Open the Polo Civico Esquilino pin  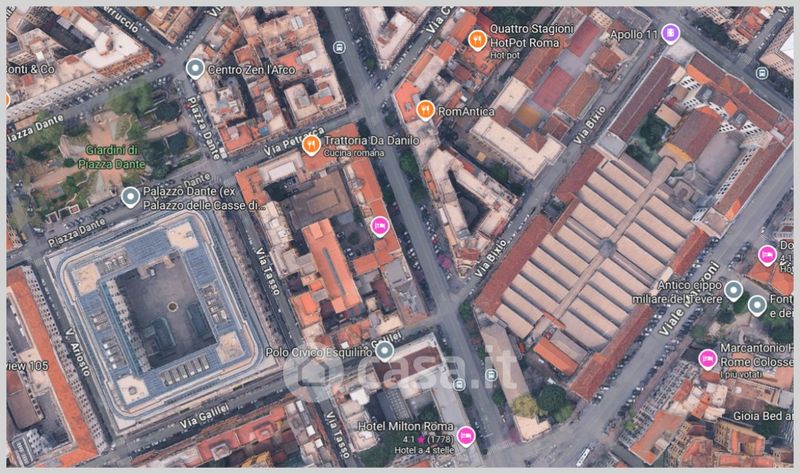[x=384, y=351]
